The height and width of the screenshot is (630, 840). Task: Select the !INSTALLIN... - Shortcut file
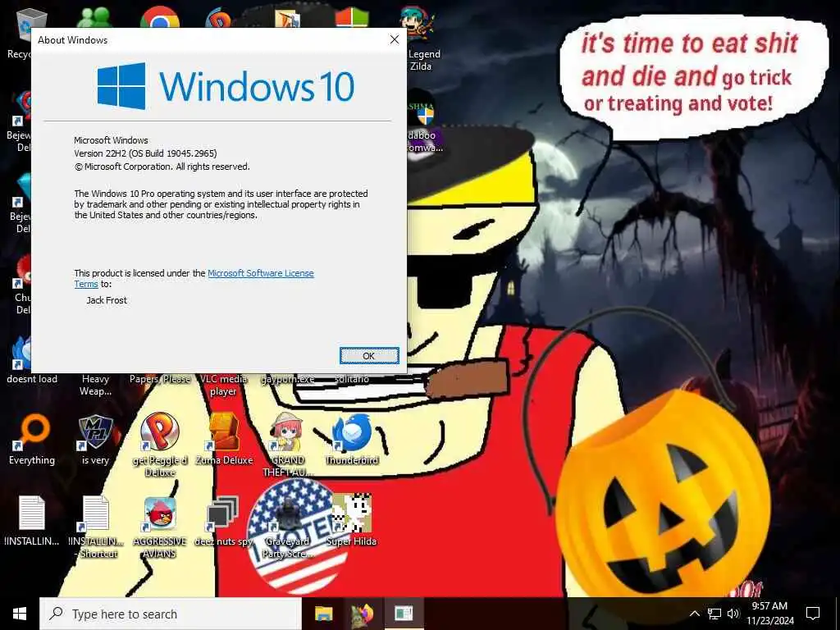(x=96, y=526)
